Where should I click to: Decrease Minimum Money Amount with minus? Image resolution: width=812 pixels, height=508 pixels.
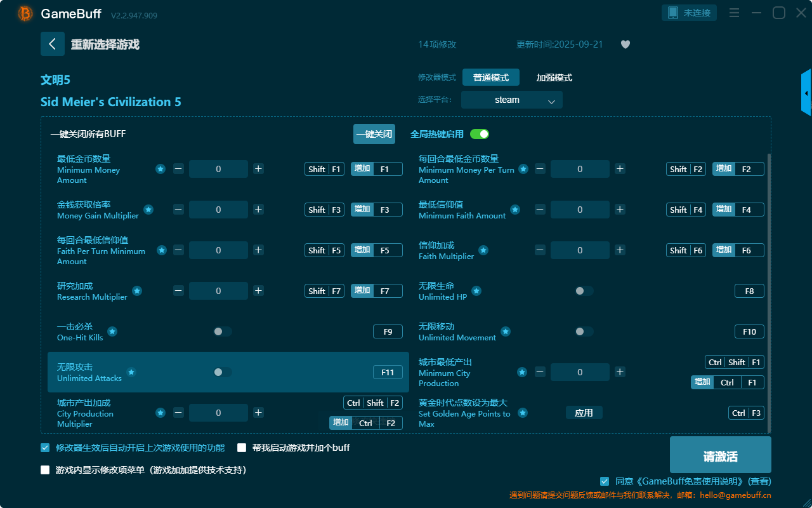(x=178, y=169)
